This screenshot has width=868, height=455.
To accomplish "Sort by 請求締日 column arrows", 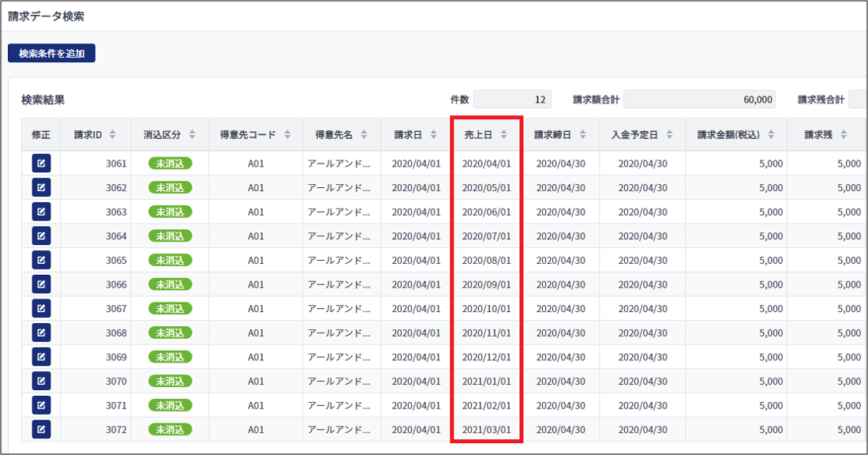I will click(x=583, y=134).
